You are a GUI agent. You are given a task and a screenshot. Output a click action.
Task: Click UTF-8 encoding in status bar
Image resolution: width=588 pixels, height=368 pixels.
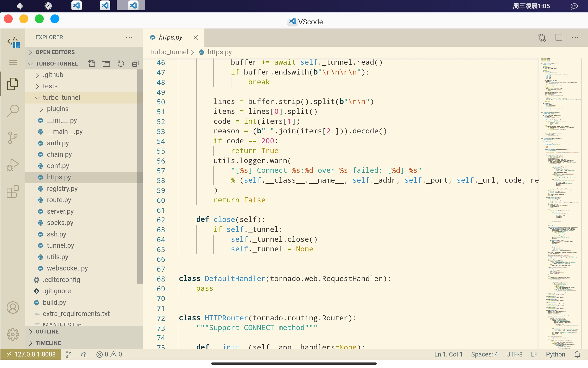coord(514,354)
